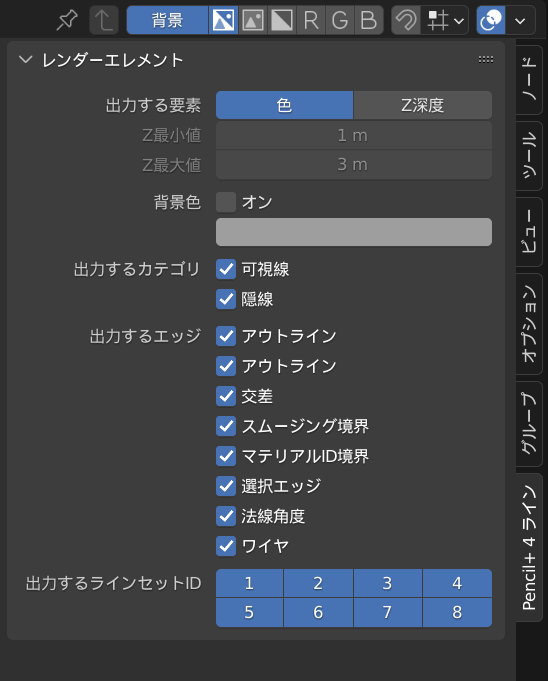
Task: Select the Alpha channel icon
Action: tap(282, 20)
